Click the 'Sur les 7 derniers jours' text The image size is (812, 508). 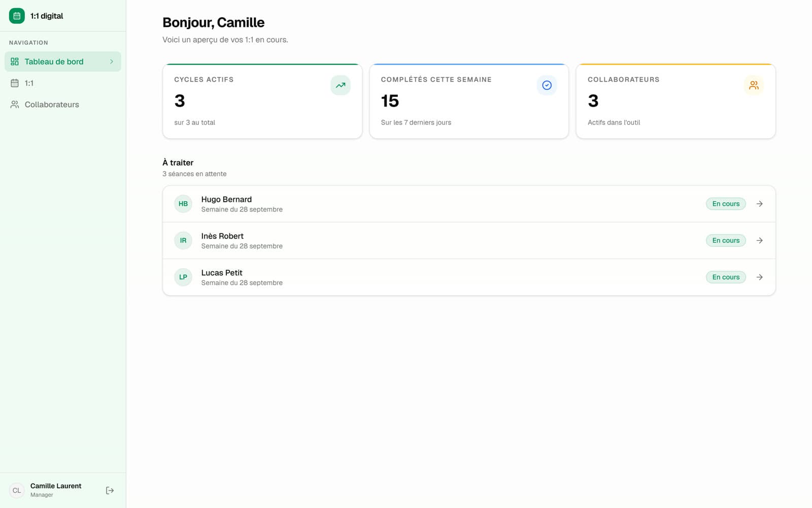pyautogui.click(x=416, y=122)
